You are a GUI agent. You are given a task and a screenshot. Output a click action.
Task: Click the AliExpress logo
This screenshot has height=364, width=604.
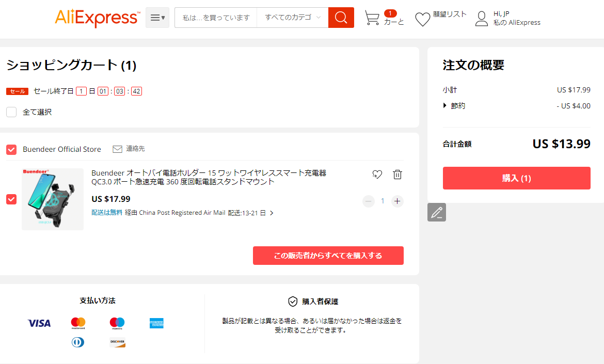coord(98,18)
